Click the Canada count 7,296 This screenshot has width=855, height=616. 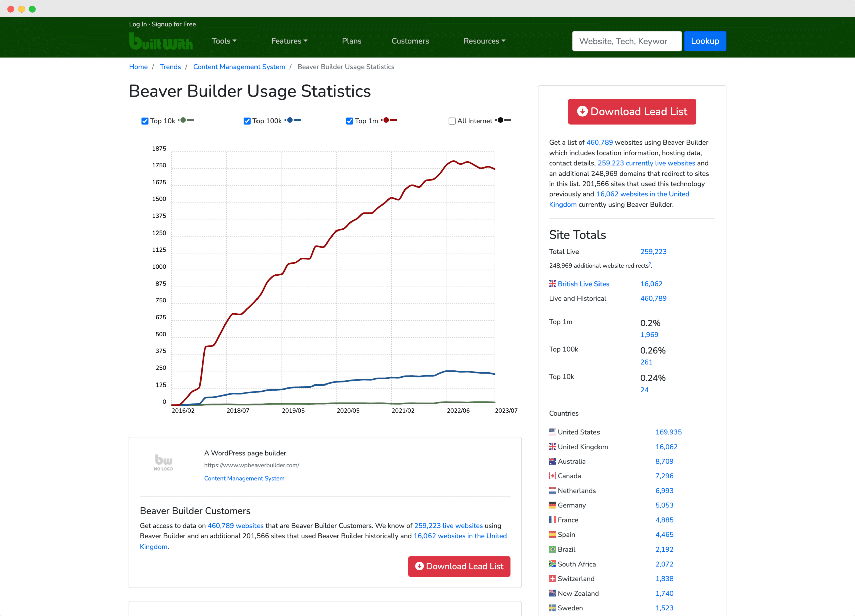pos(664,476)
